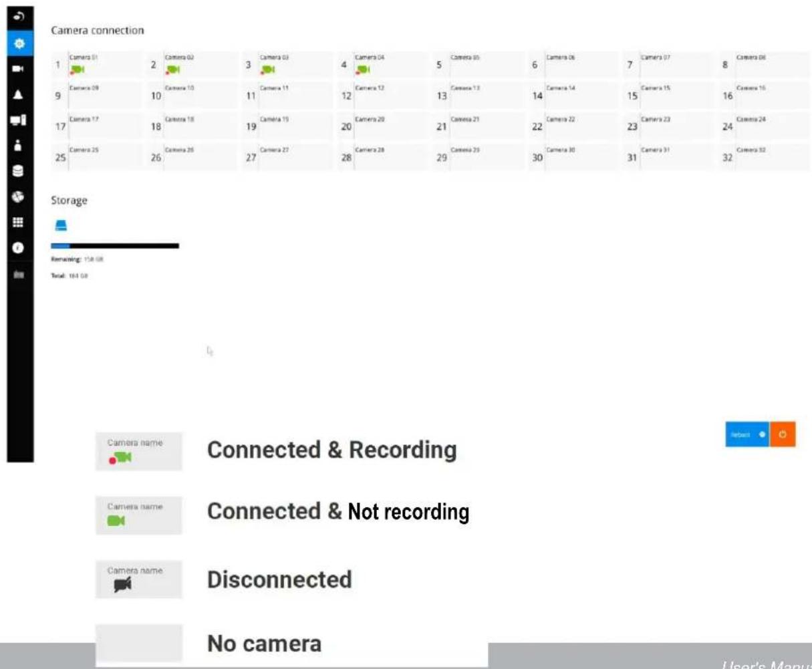Open the grid layout sidebar icon
The image size is (812, 669).
(x=19, y=223)
